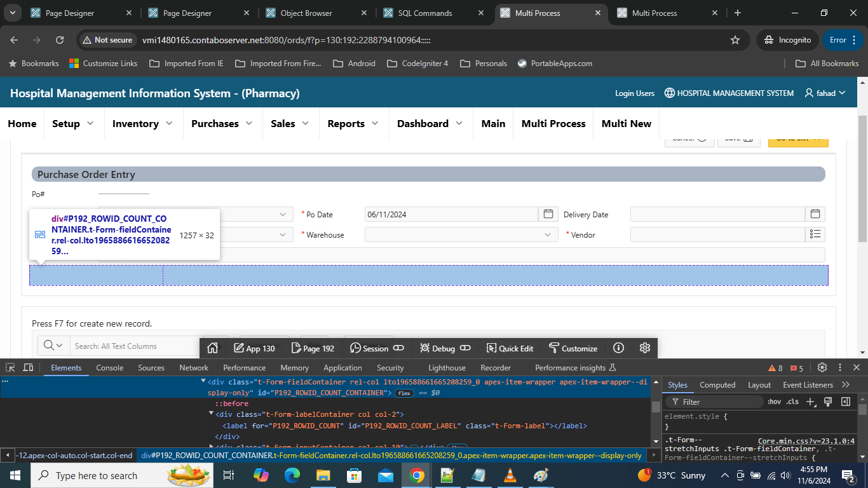Add a new style rule with the plus icon
Viewport: 868px width, 488px height.
pos(810,401)
